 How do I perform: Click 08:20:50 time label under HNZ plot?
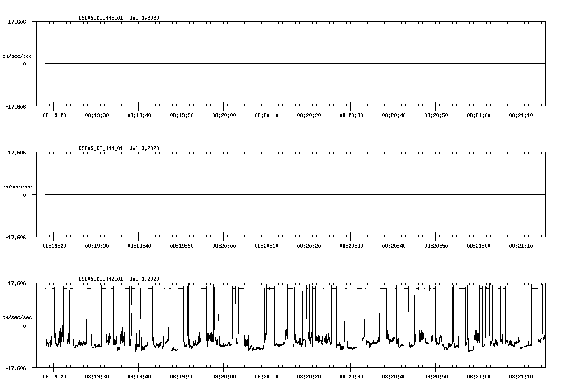[x=436, y=376]
